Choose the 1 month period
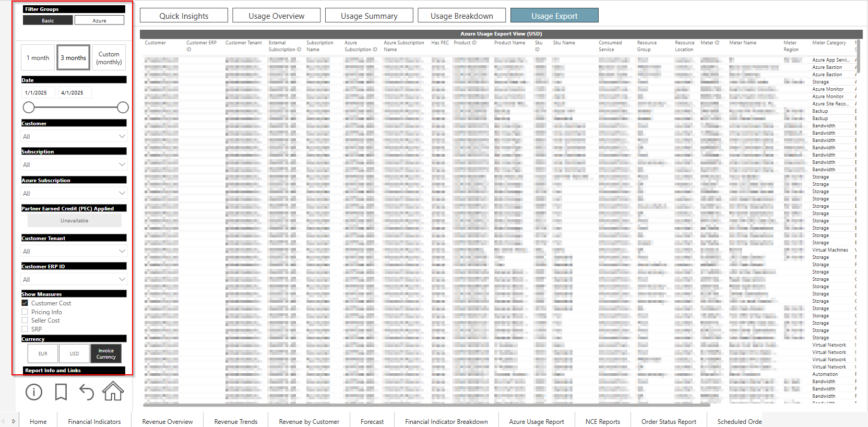This screenshot has width=868, height=427. point(38,58)
